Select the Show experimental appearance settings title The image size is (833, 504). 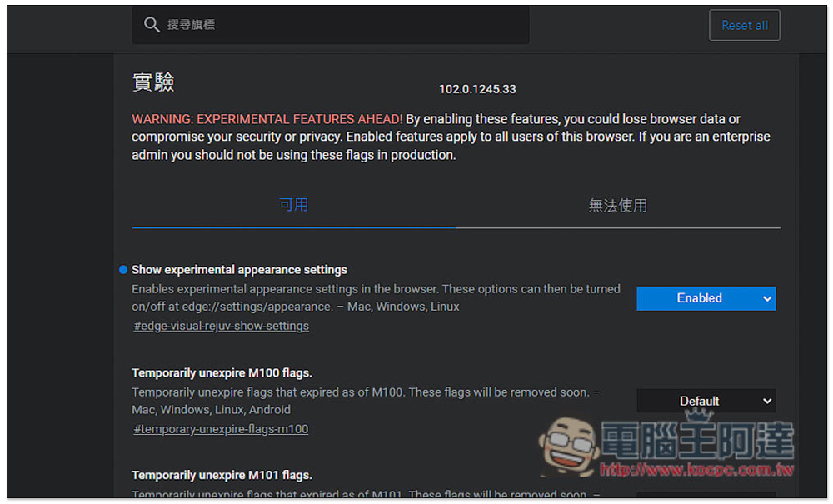239,270
